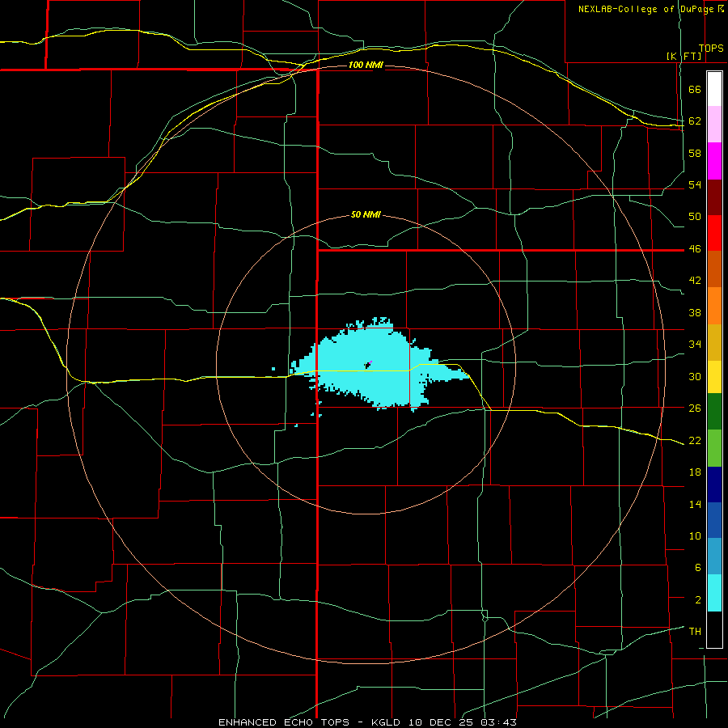Click the 50 NMI range ring label
728x728 pixels.
[366, 214]
